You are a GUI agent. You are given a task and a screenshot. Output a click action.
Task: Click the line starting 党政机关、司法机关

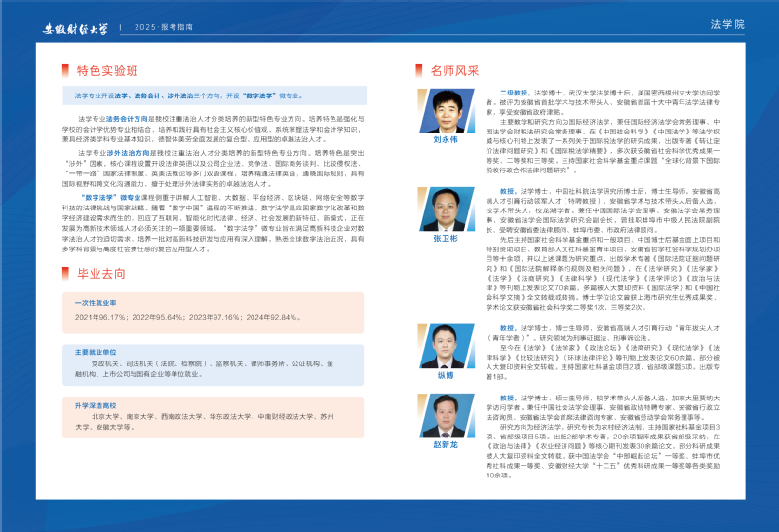click(x=213, y=363)
